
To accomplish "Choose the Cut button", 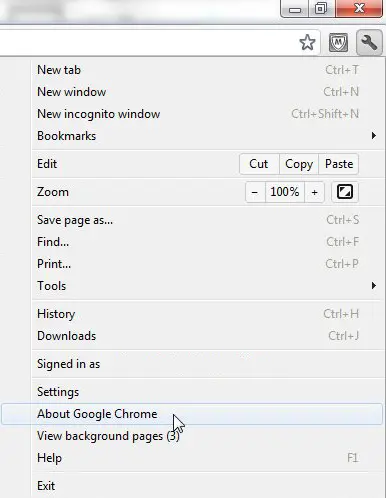I will [259, 164].
